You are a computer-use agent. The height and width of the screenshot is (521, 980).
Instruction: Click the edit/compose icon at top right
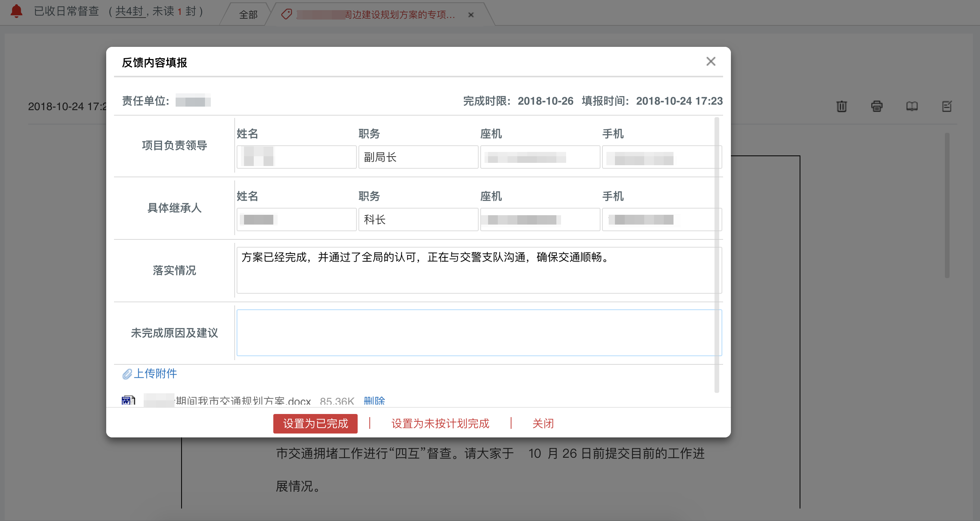(x=947, y=106)
